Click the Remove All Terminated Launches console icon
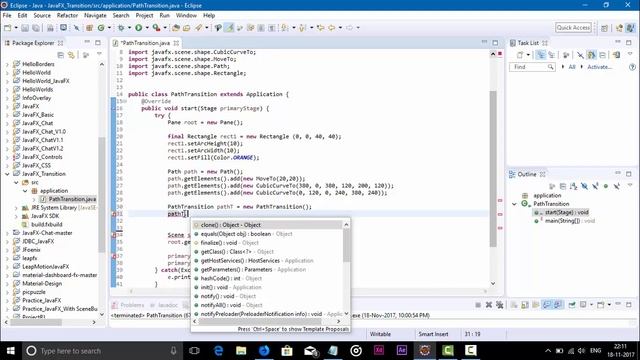640x360 pixels. [x=499, y=305]
